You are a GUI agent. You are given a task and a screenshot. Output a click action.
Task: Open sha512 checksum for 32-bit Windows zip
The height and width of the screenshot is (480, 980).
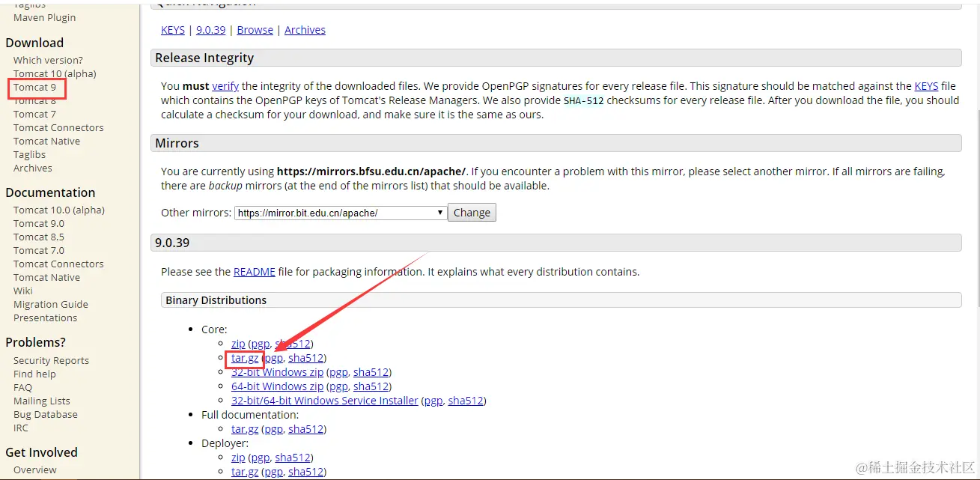371,372
